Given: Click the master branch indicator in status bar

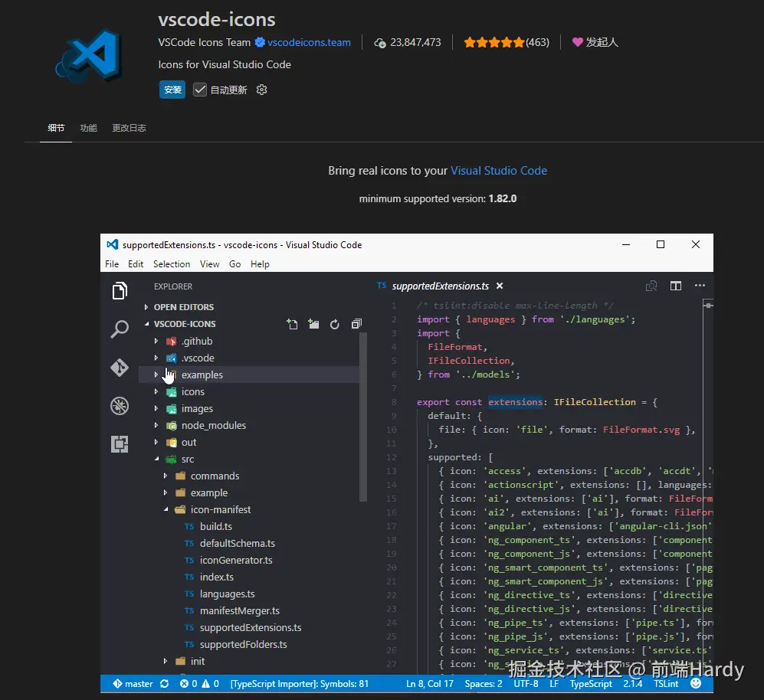Looking at the screenshot, I should (133, 683).
